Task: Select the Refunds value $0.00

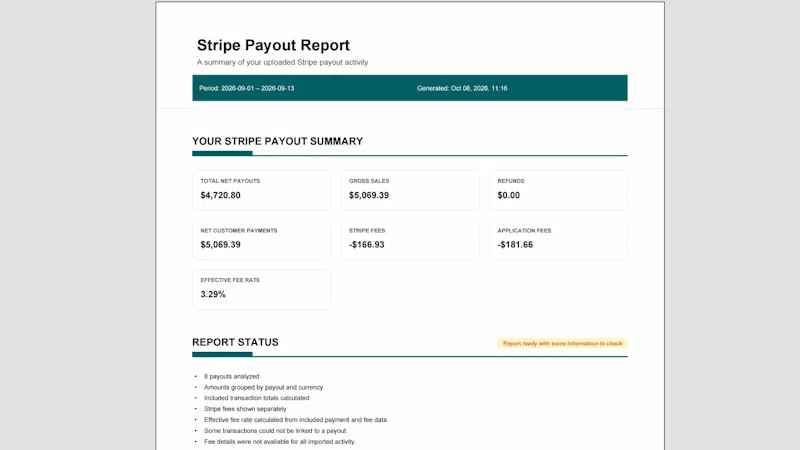Action: tap(508, 195)
